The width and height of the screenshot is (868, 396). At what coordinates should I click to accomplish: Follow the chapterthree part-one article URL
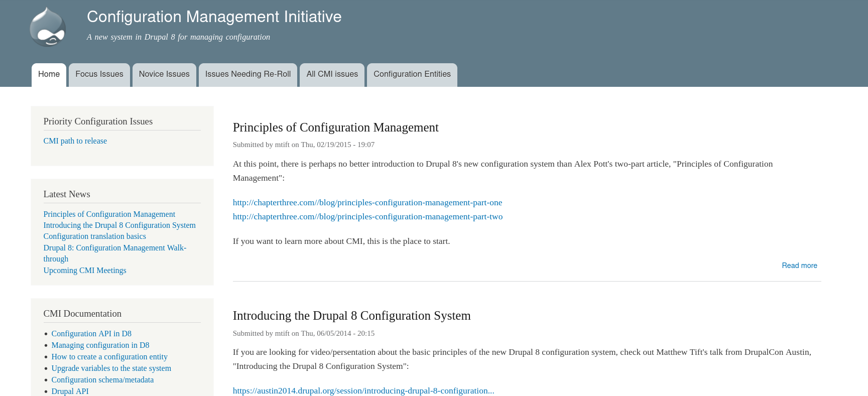(367, 203)
